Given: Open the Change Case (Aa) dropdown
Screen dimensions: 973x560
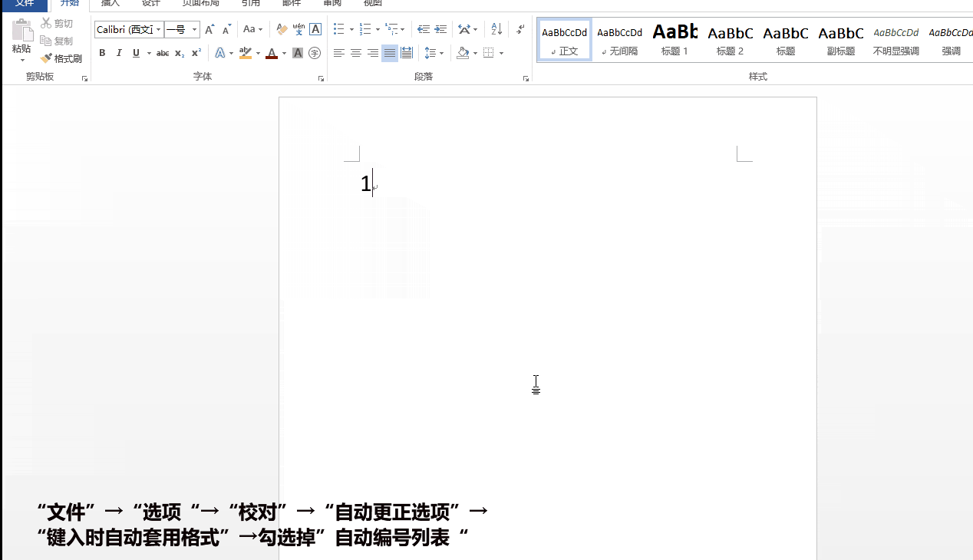Looking at the screenshot, I should point(252,30).
